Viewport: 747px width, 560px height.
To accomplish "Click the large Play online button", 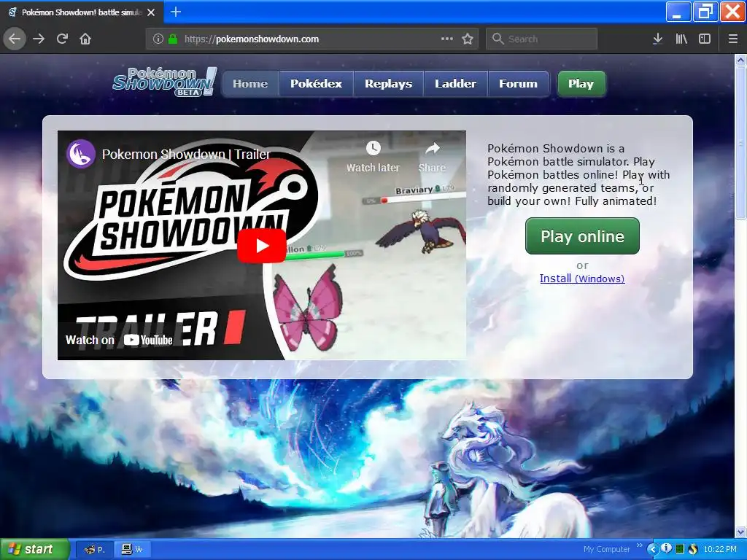I will click(x=582, y=236).
